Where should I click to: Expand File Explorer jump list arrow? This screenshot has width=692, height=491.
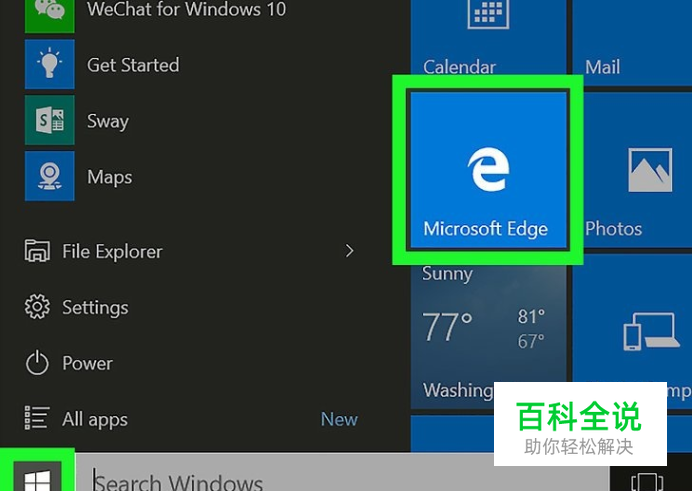[x=350, y=251]
